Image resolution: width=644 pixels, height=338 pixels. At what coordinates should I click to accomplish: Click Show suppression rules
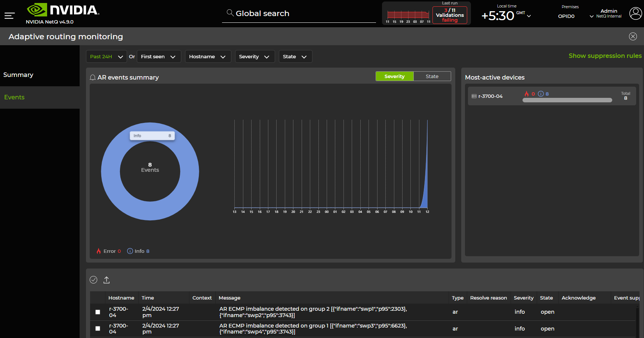coord(605,56)
